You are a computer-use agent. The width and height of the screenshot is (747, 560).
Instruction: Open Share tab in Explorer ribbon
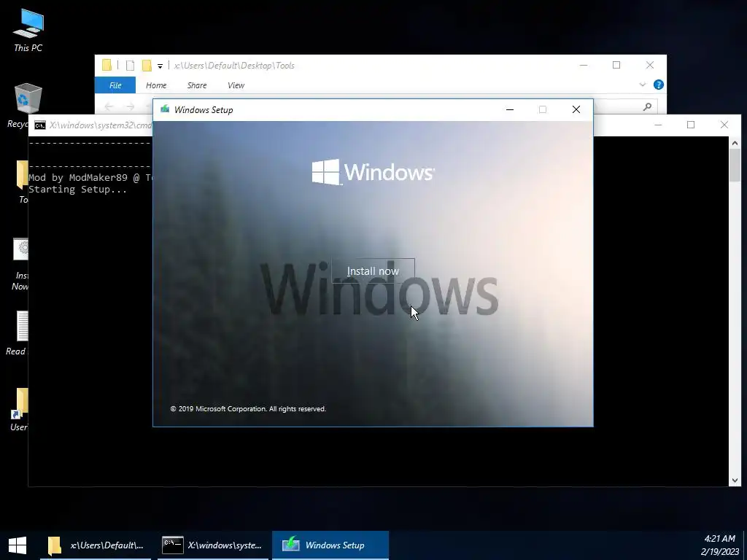pos(197,85)
